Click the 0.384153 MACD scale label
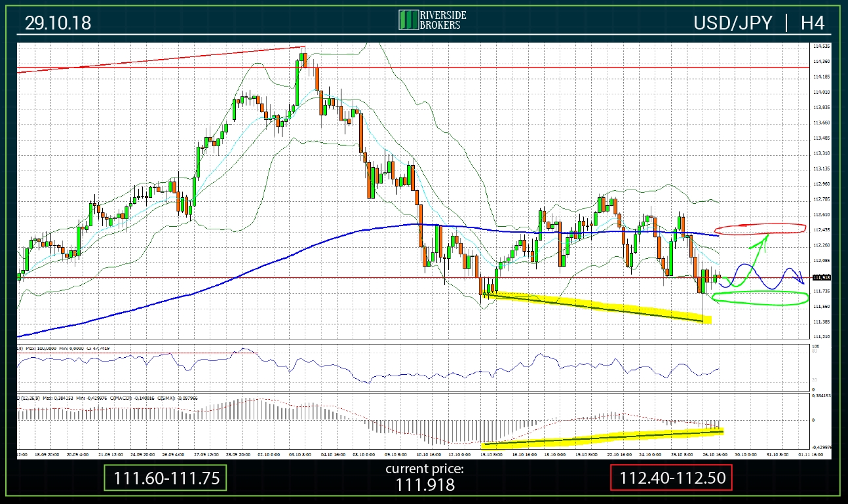848x504 pixels. (x=822, y=396)
